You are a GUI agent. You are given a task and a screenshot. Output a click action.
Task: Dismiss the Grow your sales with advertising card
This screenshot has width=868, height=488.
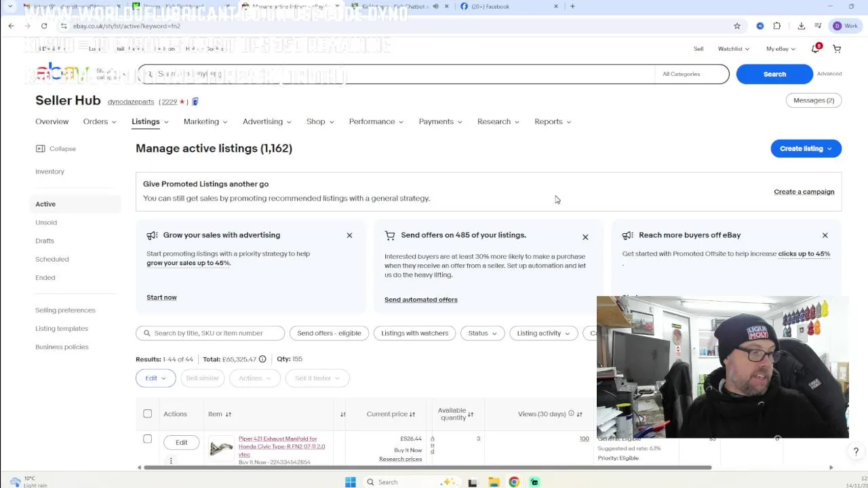[349, 235]
